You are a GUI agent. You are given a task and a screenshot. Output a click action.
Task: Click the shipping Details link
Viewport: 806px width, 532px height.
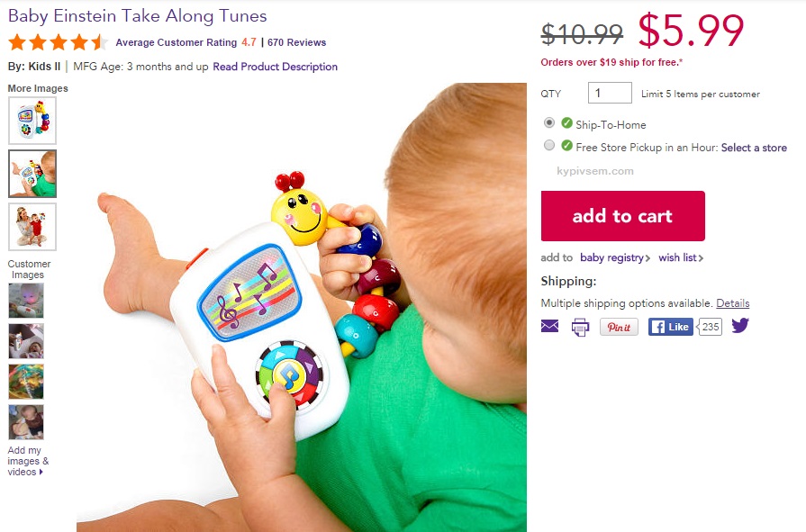click(732, 303)
